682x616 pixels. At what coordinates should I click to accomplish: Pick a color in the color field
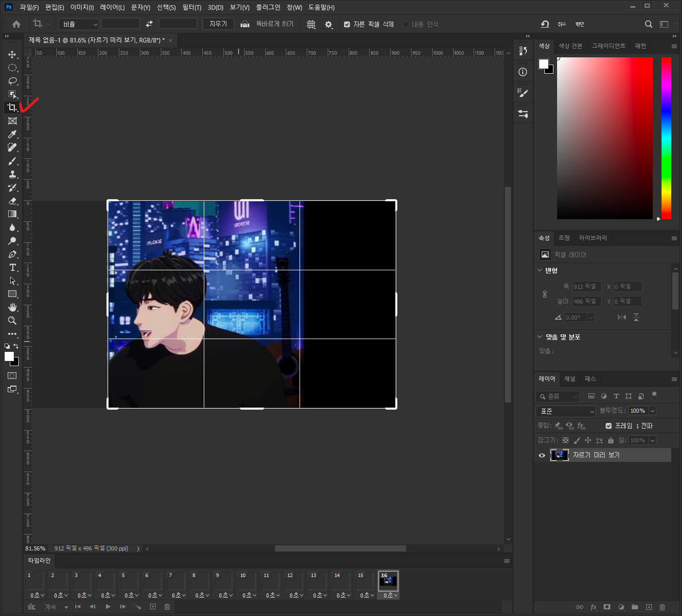click(x=605, y=138)
